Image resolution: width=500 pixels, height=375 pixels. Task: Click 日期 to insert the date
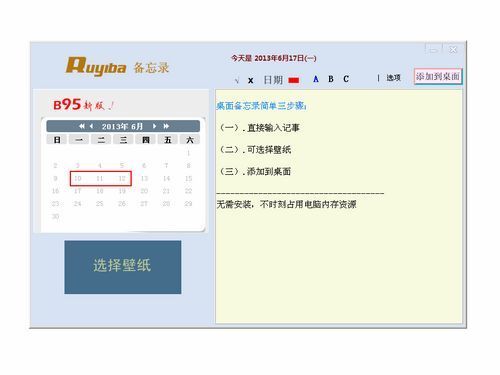[273, 80]
